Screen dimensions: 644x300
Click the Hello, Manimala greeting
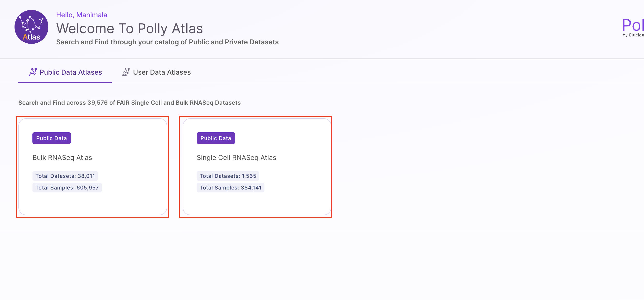pos(82,15)
